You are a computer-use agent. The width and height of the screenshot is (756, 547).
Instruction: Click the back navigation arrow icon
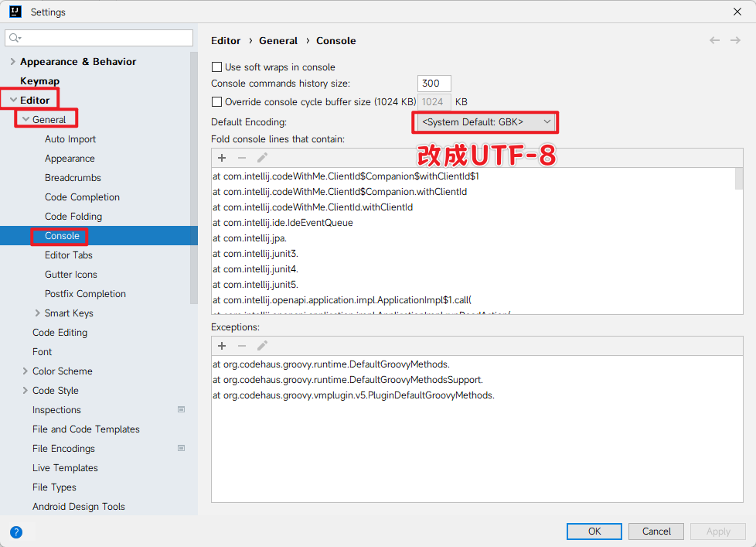tap(714, 41)
